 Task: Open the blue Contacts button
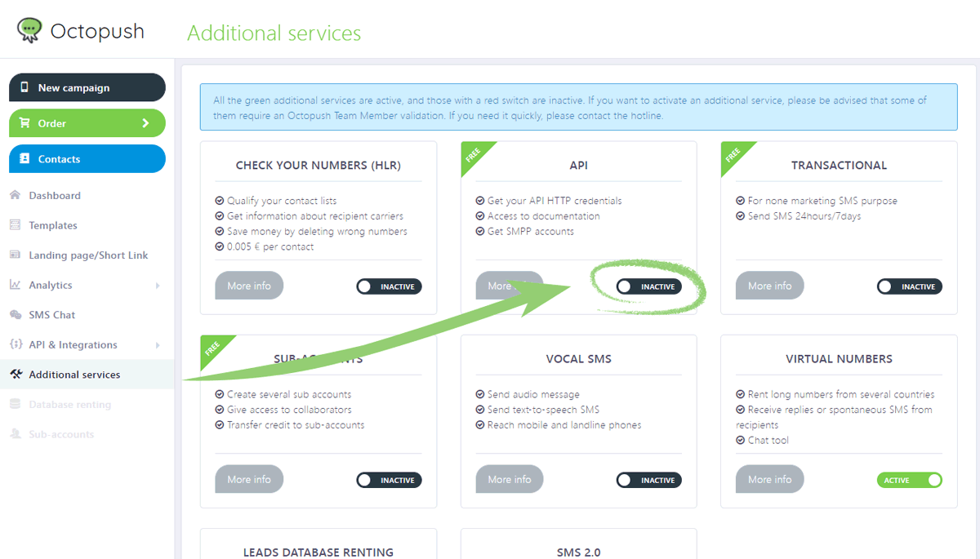(87, 159)
